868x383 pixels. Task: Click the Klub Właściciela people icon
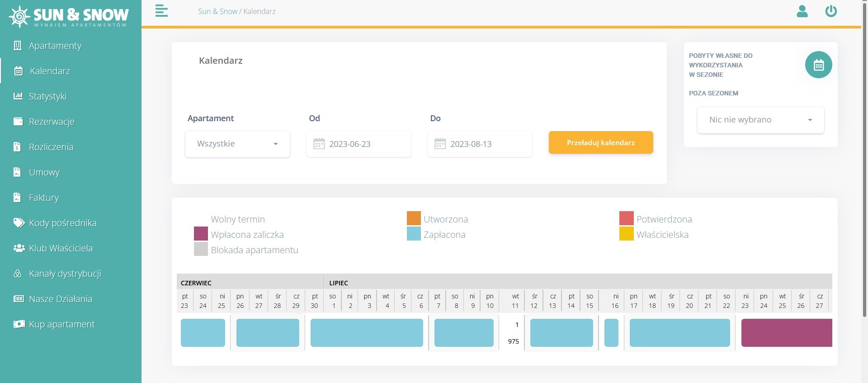tap(19, 248)
